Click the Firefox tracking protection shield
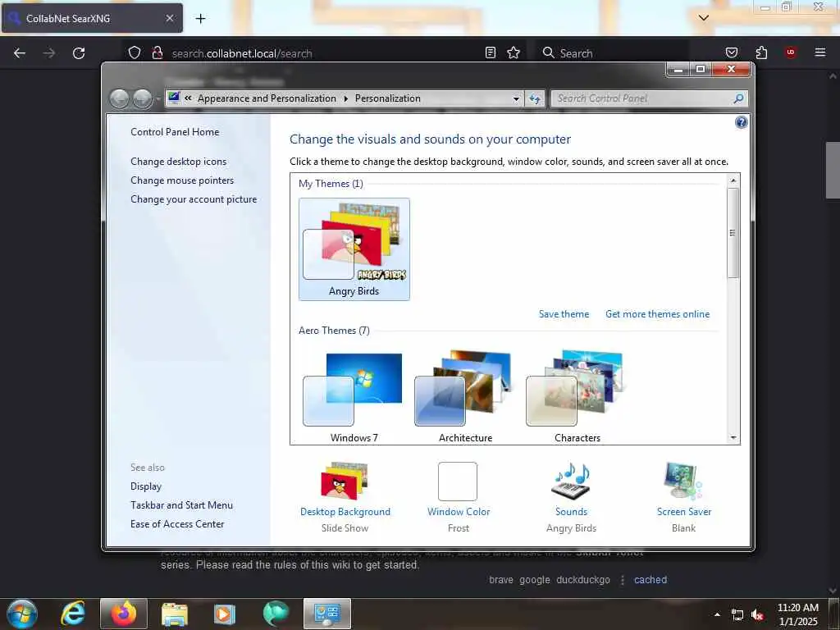 (135, 52)
